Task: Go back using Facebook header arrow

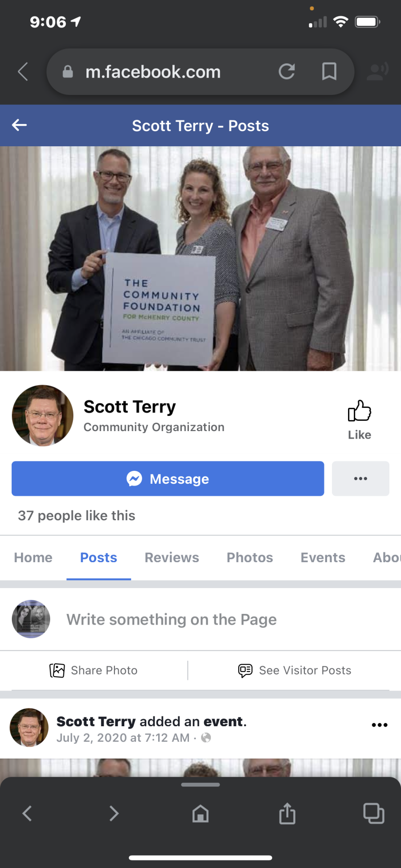Action: [19, 125]
